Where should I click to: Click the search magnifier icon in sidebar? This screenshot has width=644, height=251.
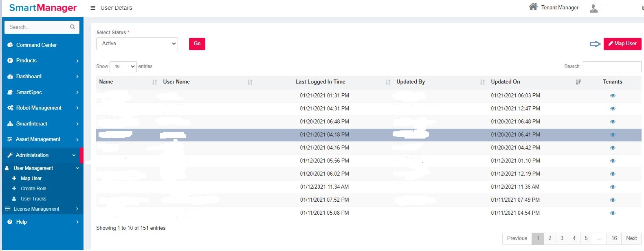coord(73,27)
